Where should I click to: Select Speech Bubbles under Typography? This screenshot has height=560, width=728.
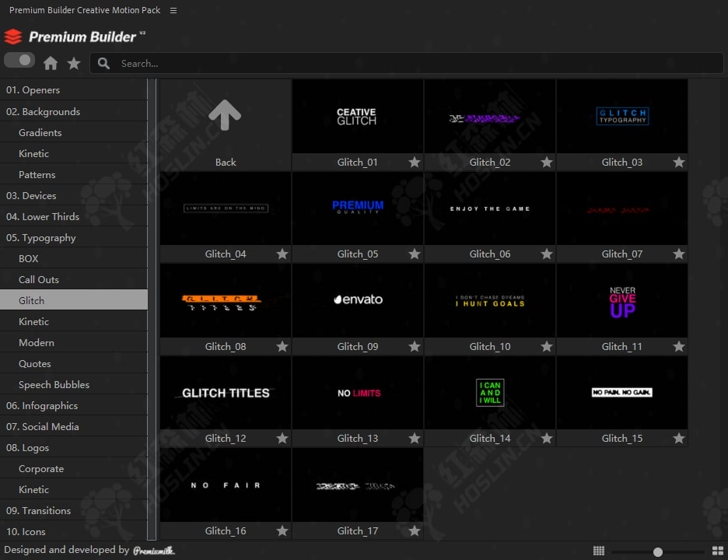(74, 384)
